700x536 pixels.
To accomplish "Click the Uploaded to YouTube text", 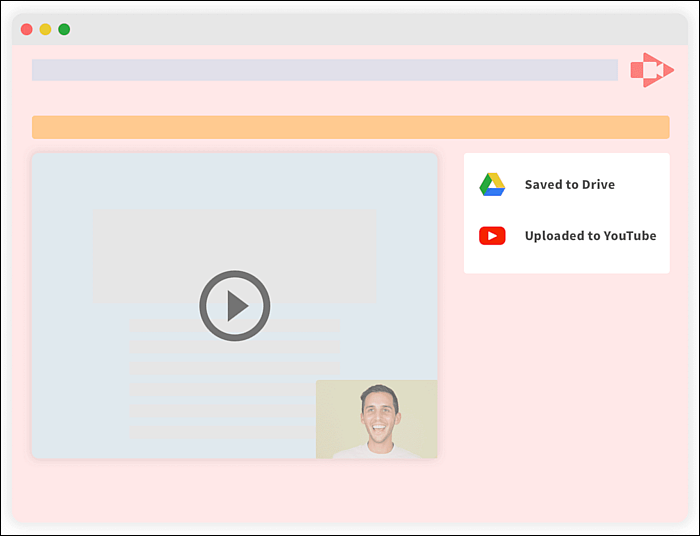I will tap(590, 236).
